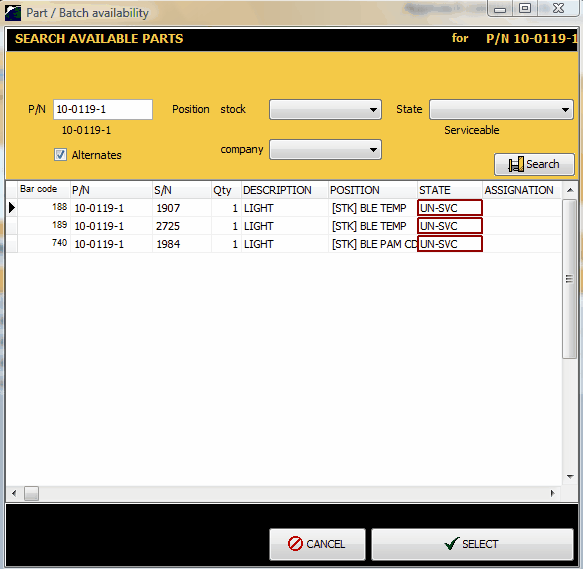Click the CANCEL button
This screenshot has width=583, height=569.
click(x=317, y=544)
